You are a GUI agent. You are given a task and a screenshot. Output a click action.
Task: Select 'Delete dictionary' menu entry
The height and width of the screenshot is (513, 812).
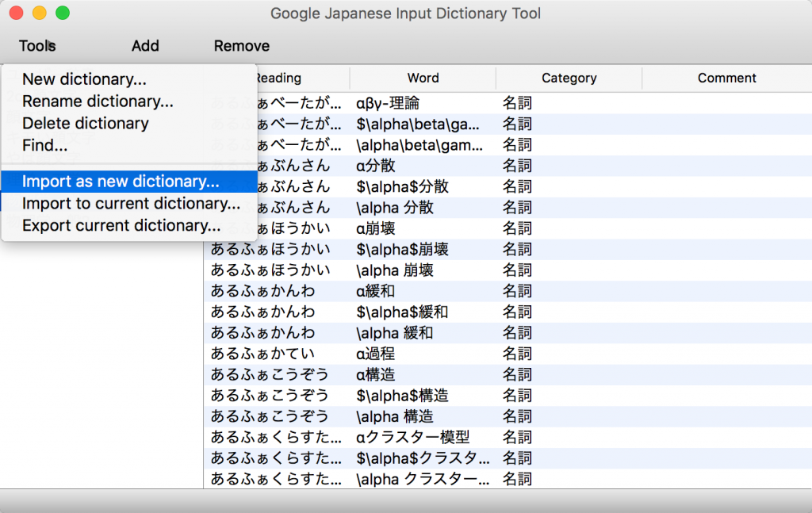point(85,124)
